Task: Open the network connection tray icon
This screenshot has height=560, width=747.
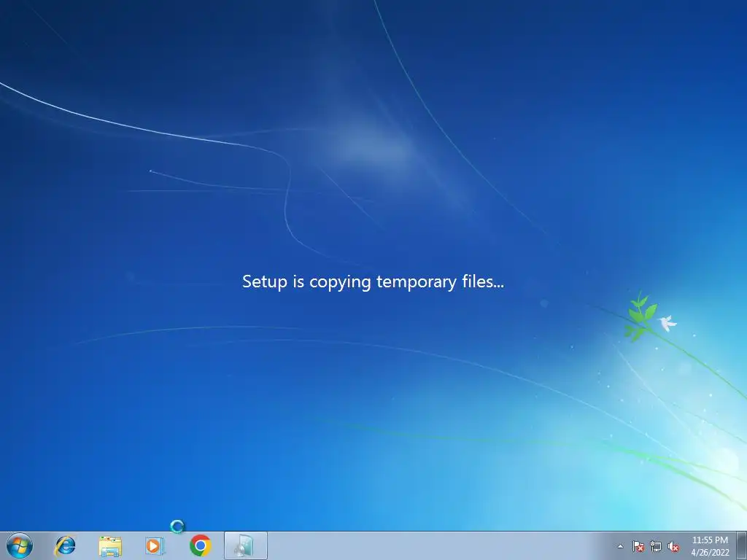Action: point(656,547)
